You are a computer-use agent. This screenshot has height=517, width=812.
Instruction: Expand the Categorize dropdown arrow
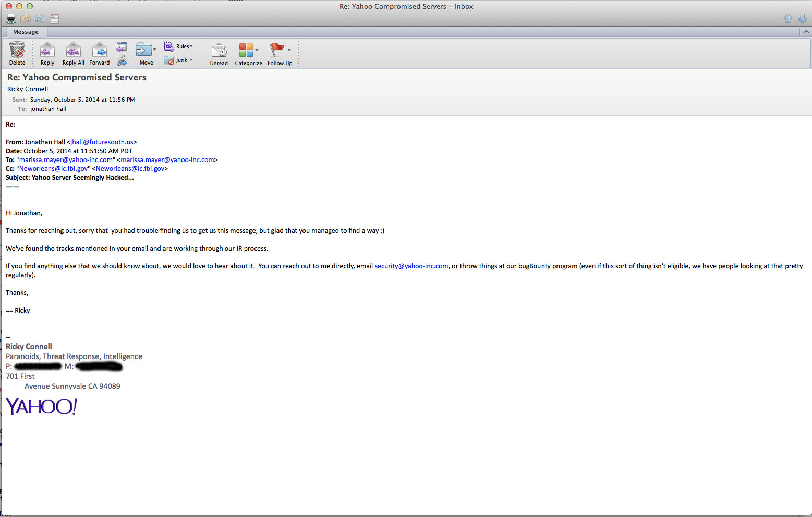click(x=257, y=50)
